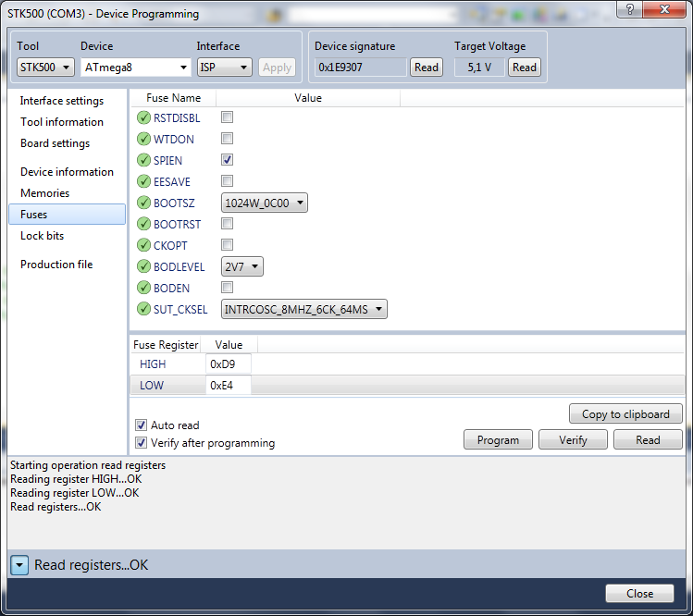The width and height of the screenshot is (693, 616).
Task: Enable the BODEN fuse checkbox
Action: pos(228,288)
